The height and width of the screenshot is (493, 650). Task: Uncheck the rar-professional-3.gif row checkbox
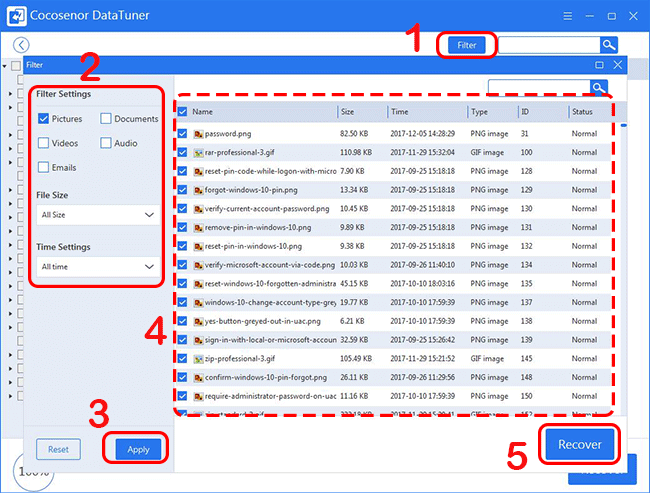182,153
